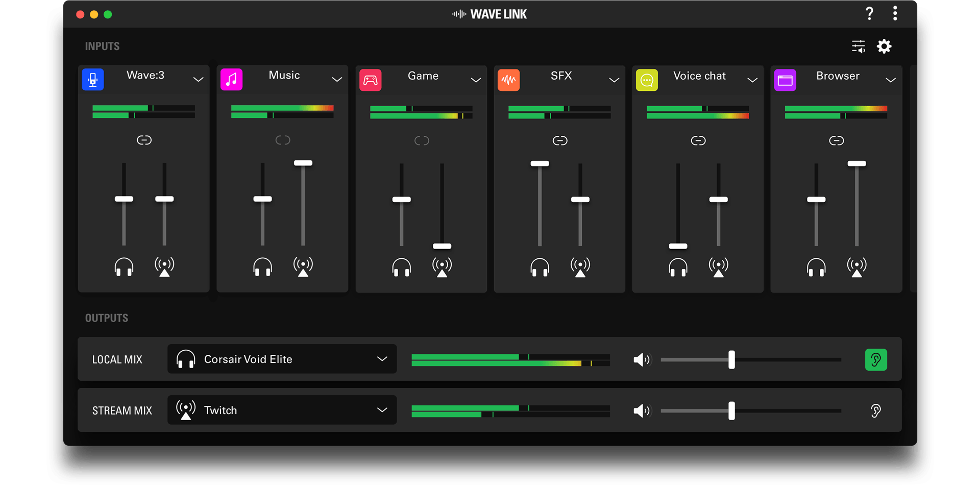Open the Twitch stream output dropdown
This screenshot has width=980, height=485.
pyautogui.click(x=282, y=410)
